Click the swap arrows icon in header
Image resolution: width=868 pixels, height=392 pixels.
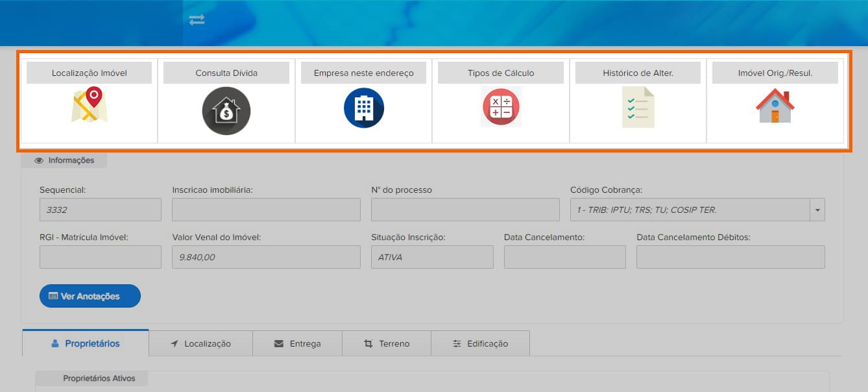tap(197, 19)
